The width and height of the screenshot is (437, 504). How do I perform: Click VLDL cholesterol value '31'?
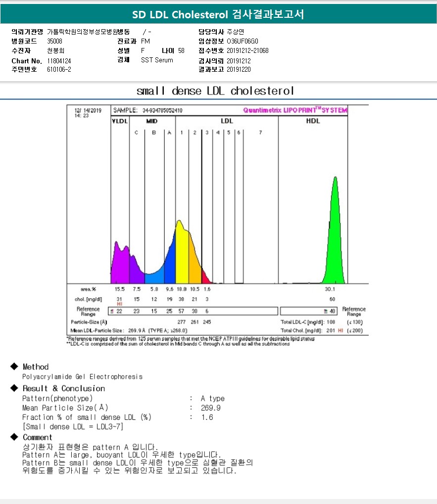[119, 299]
